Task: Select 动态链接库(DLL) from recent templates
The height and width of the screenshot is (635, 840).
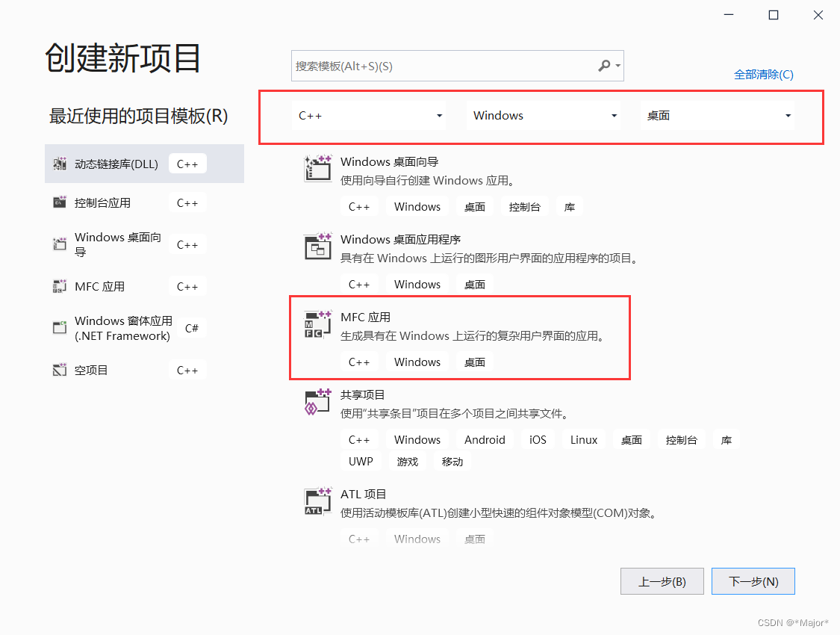Action: pyautogui.click(x=145, y=164)
